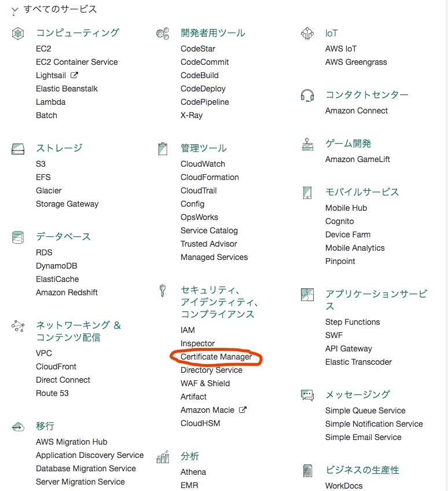Click the ストレージ drive icon

pyautogui.click(x=17, y=149)
